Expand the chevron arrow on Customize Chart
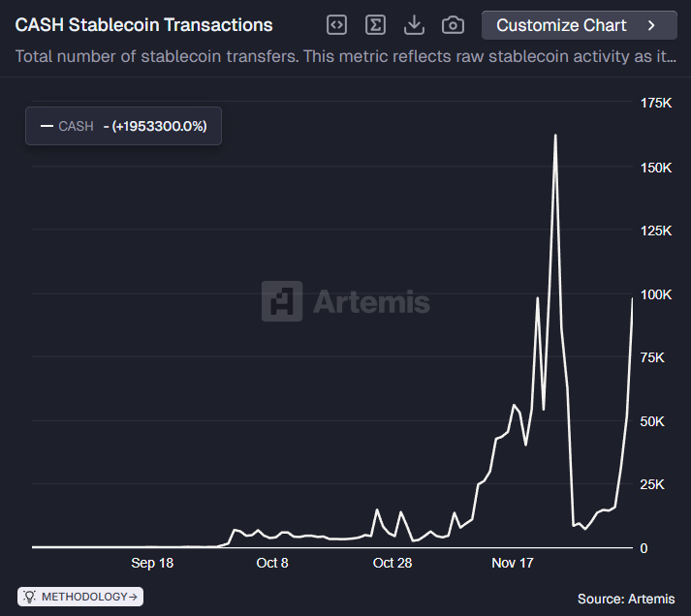The height and width of the screenshot is (616, 691). click(651, 25)
